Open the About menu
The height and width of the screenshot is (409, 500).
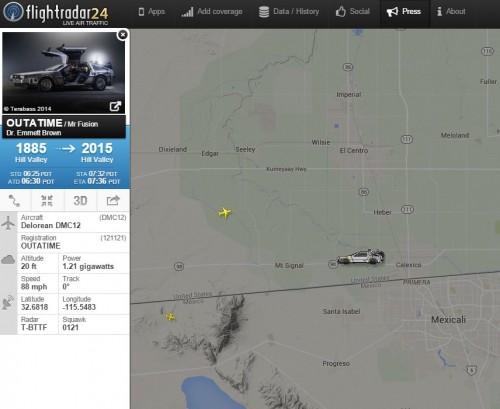451,12
